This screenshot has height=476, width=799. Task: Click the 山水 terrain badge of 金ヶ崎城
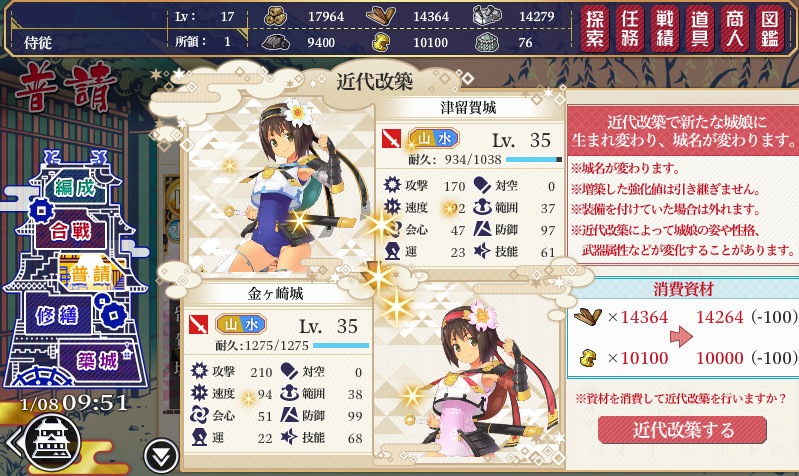point(240,324)
